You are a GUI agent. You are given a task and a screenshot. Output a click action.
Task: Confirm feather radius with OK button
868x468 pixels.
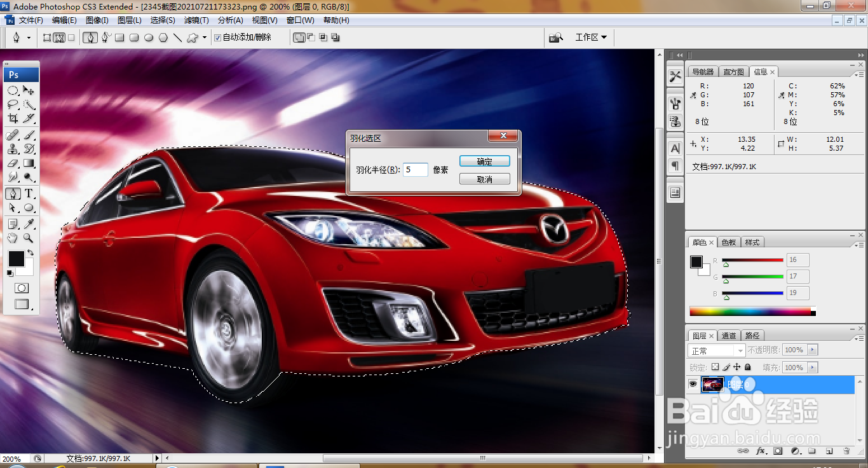485,162
